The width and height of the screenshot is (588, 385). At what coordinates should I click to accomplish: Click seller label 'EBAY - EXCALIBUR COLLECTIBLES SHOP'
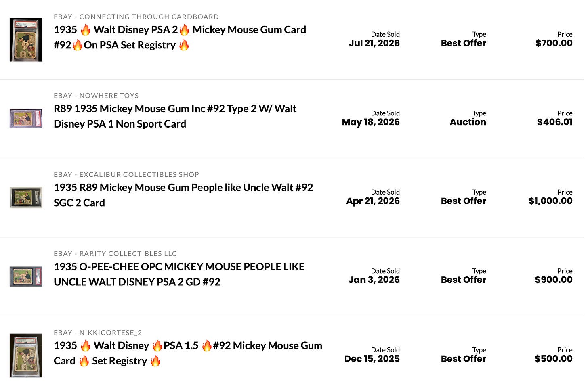click(126, 174)
